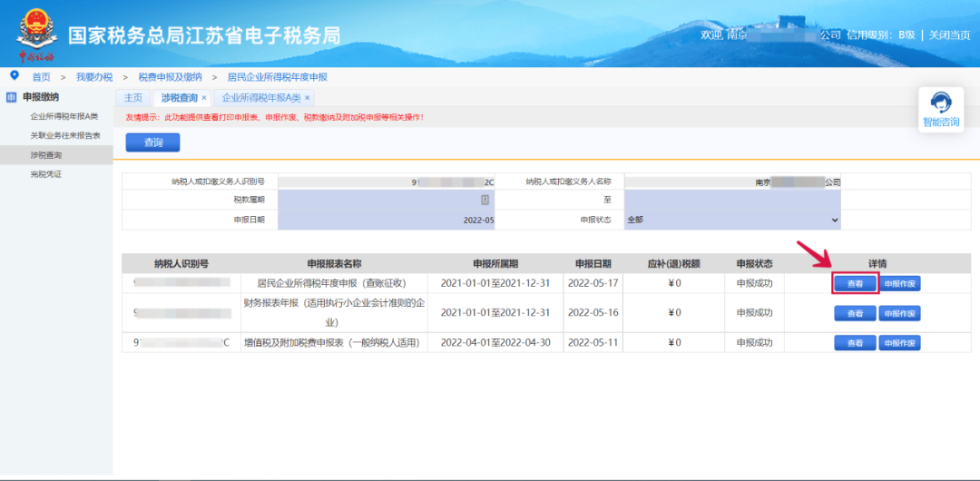Click 申报作废 for 增值税及附加税费申报表 row

[899, 343]
